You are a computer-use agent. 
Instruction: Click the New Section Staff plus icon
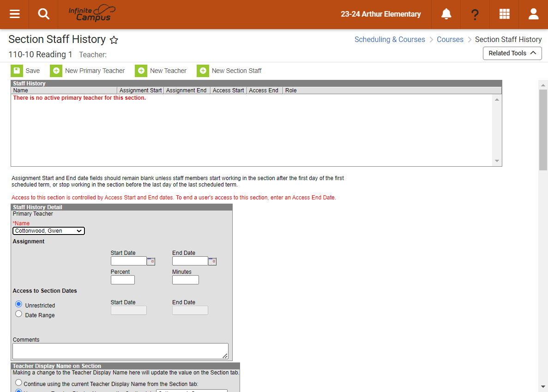pos(203,71)
